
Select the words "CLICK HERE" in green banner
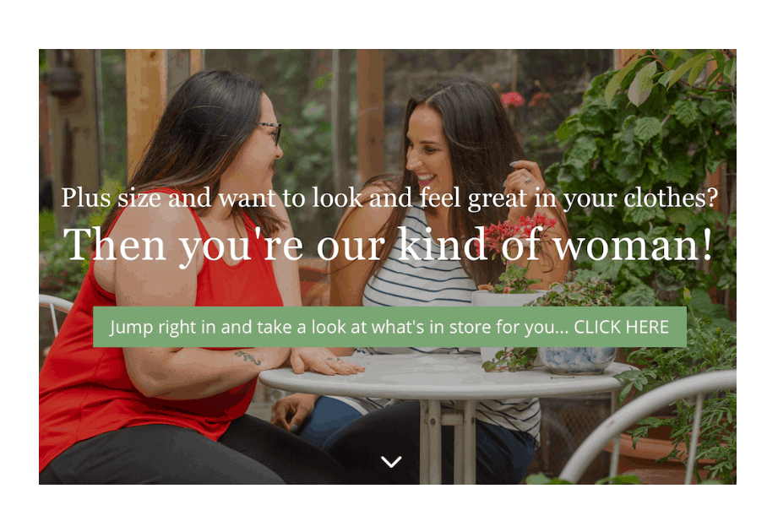(x=621, y=327)
